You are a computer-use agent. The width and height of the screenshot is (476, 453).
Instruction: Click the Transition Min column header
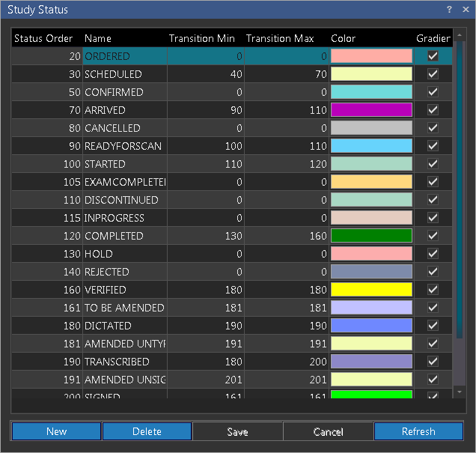click(202, 38)
